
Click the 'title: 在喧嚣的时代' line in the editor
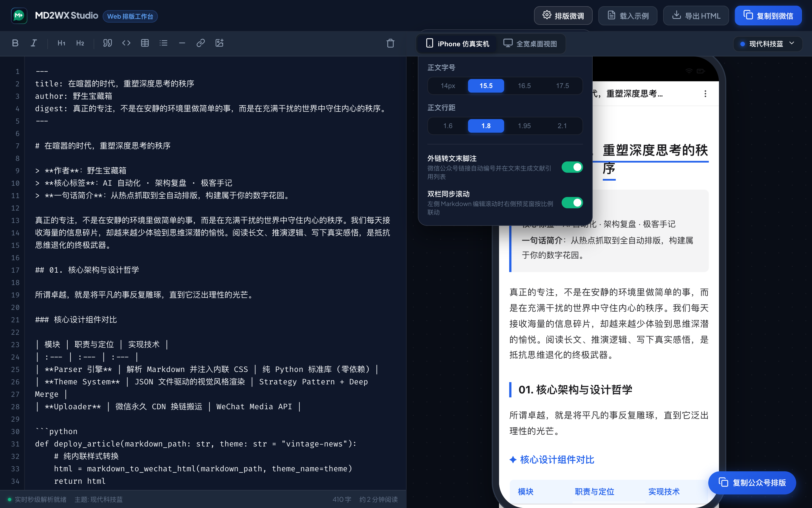click(115, 84)
